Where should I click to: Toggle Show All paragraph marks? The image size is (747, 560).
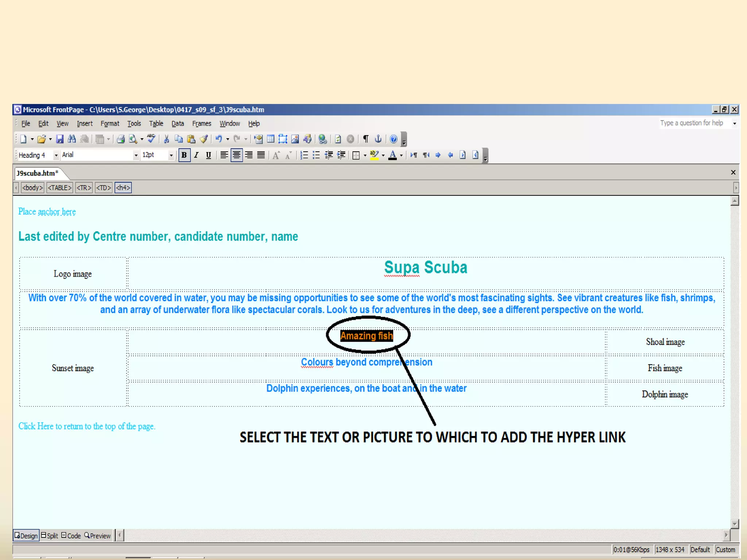pyautogui.click(x=366, y=139)
